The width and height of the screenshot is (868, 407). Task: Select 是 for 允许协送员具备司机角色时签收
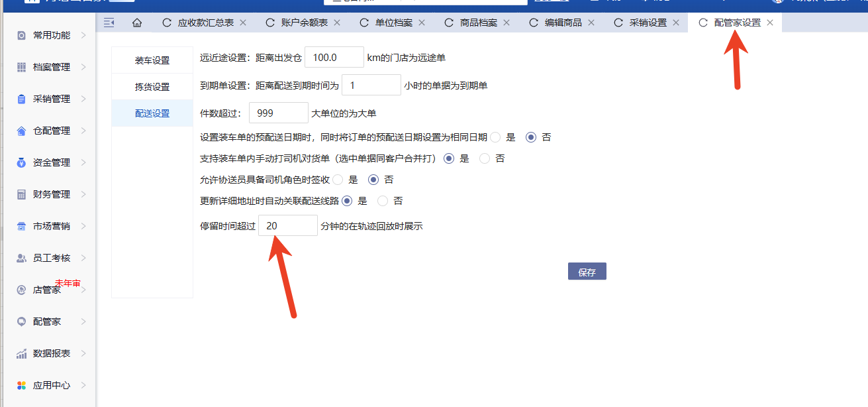point(338,180)
